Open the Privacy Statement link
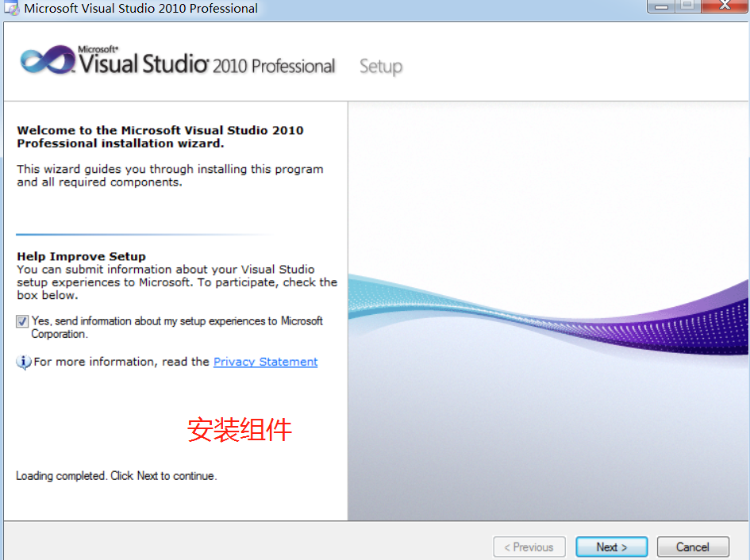This screenshot has height=560, width=750. [265, 362]
